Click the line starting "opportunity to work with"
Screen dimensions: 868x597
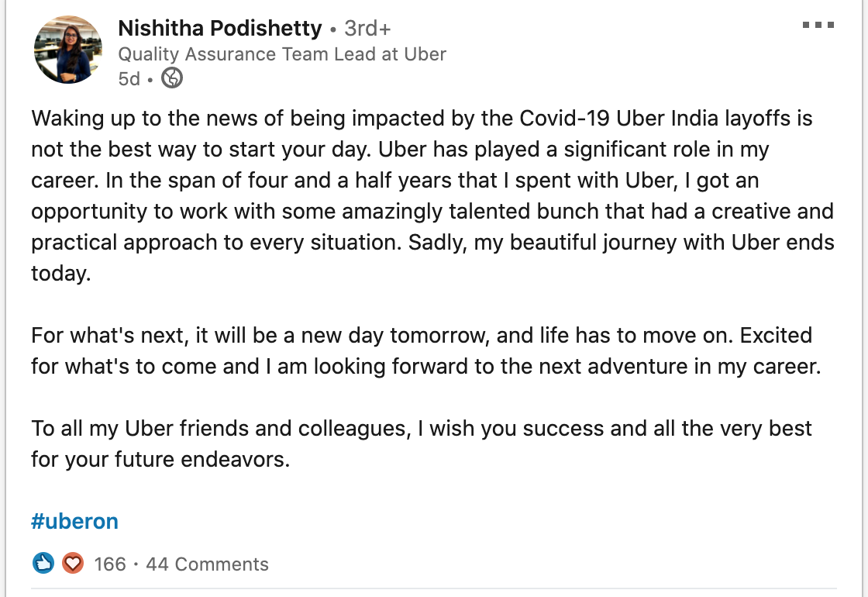pos(432,212)
